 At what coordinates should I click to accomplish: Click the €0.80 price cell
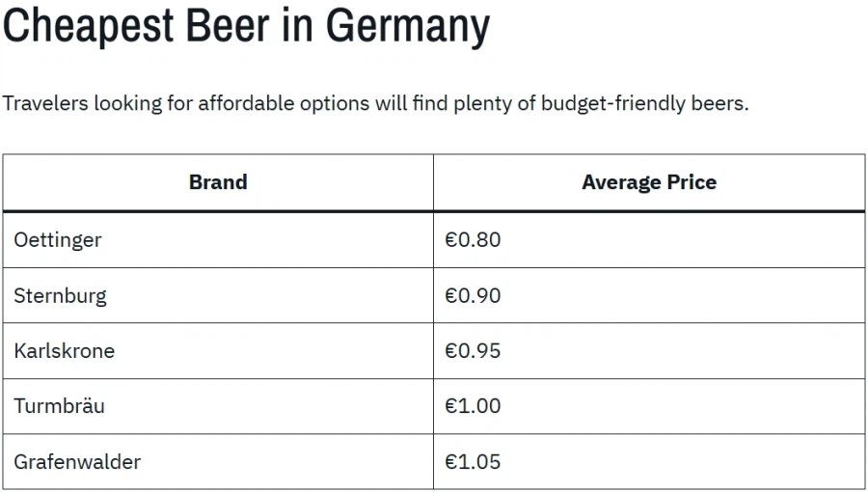click(x=649, y=240)
